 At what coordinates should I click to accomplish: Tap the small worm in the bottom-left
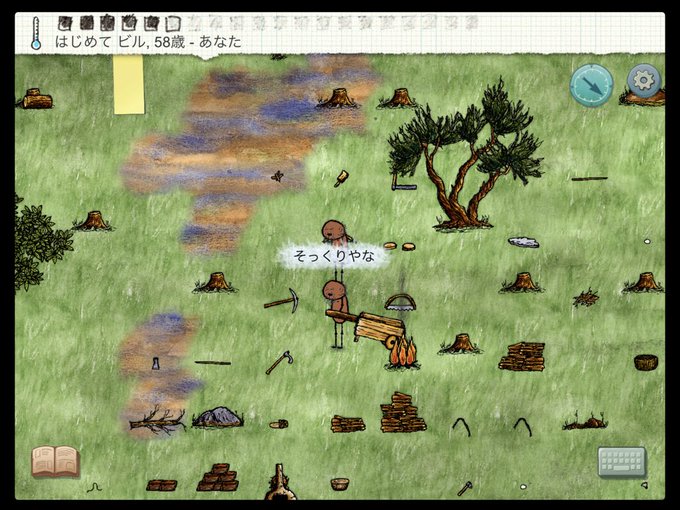(94, 488)
